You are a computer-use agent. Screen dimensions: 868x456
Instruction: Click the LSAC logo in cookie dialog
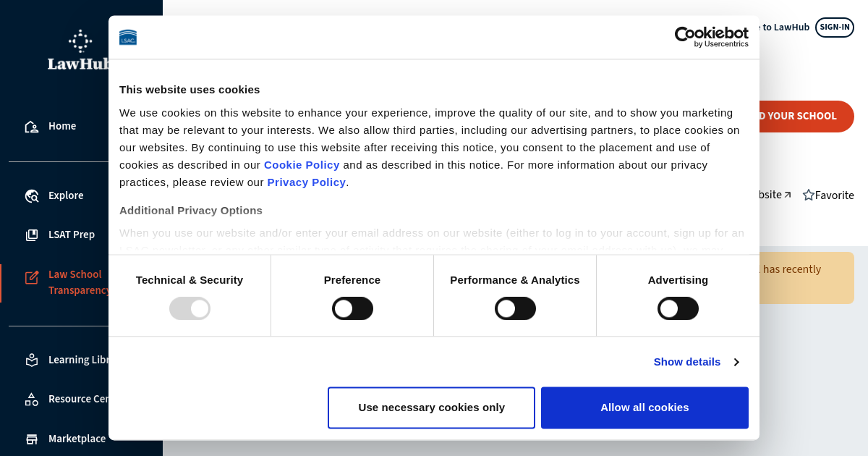click(x=128, y=38)
